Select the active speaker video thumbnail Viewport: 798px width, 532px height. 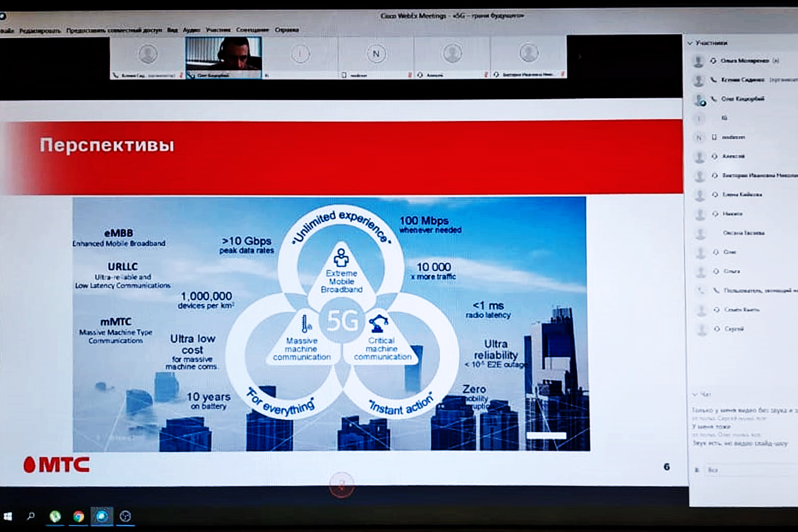[x=223, y=58]
